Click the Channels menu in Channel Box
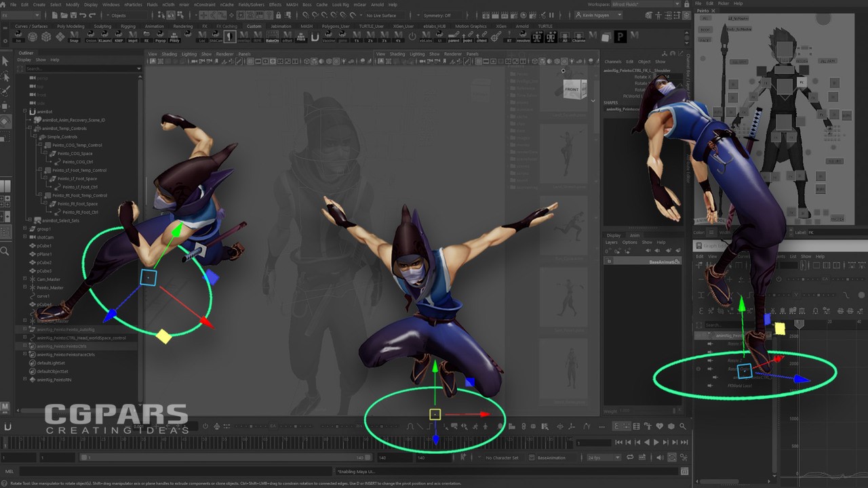This screenshot has height=488, width=868. (612, 62)
